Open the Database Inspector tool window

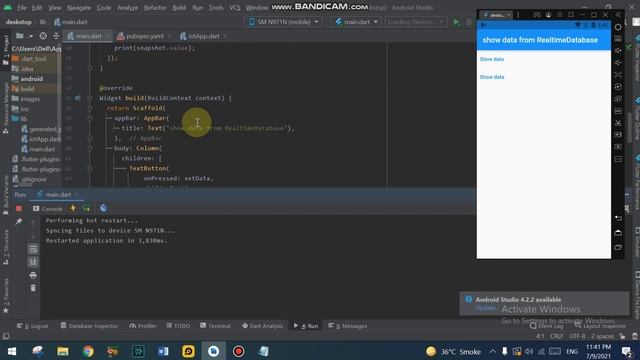89,326
